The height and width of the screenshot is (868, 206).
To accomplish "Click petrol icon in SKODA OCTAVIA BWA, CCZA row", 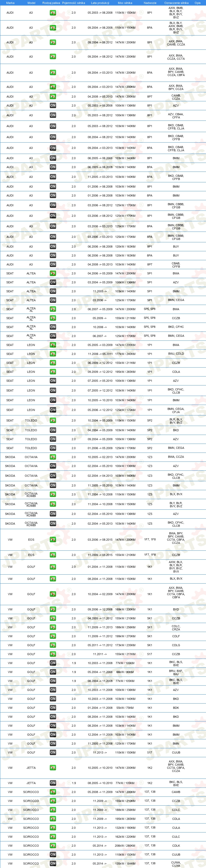I will pyautogui.click(x=53, y=457).
